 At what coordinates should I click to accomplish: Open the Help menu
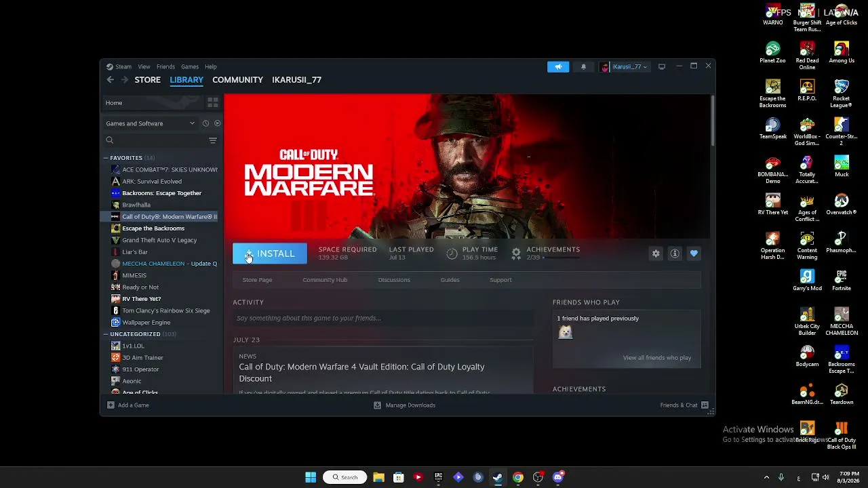211,67
